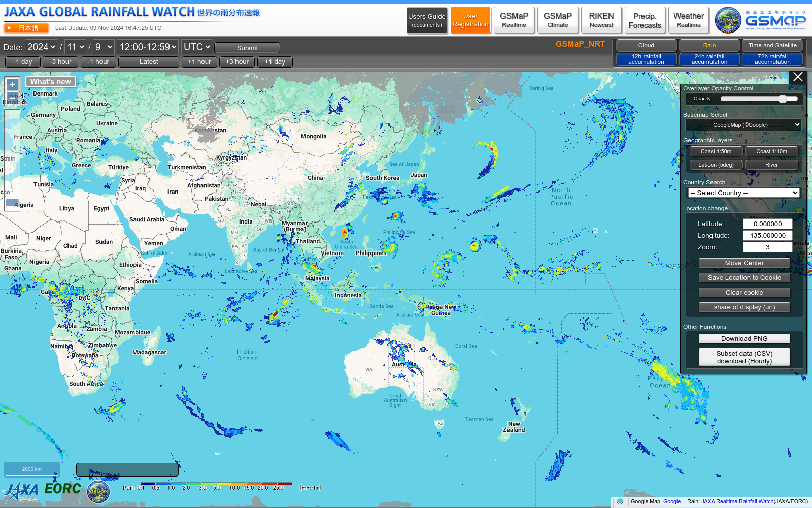
Task: Open the Basemap Select dropdown
Action: (743, 124)
